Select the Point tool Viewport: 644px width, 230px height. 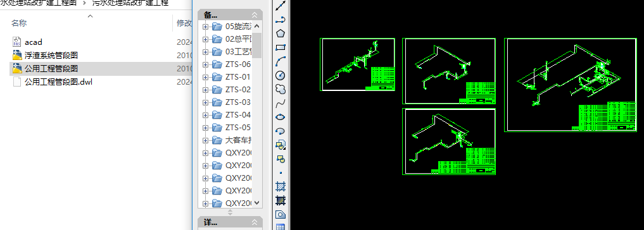(281, 172)
